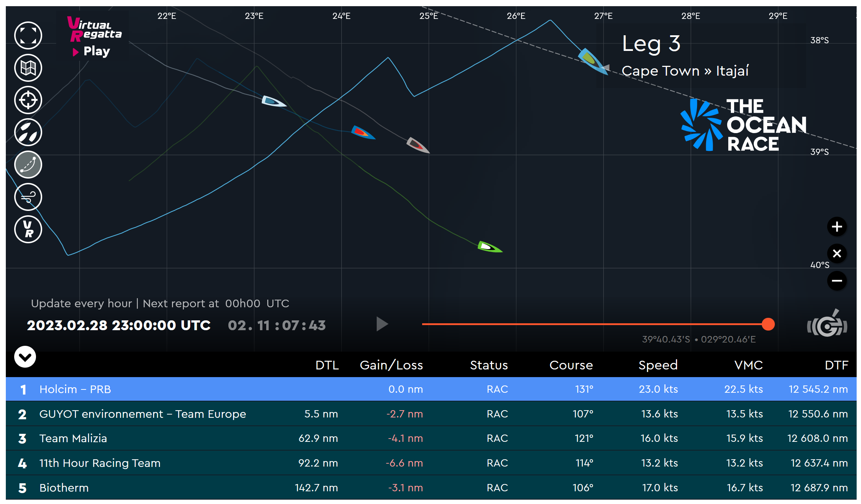Click Team Malizia's 62.9 nm DTL value
This screenshot has height=504, width=861.
[x=318, y=439]
